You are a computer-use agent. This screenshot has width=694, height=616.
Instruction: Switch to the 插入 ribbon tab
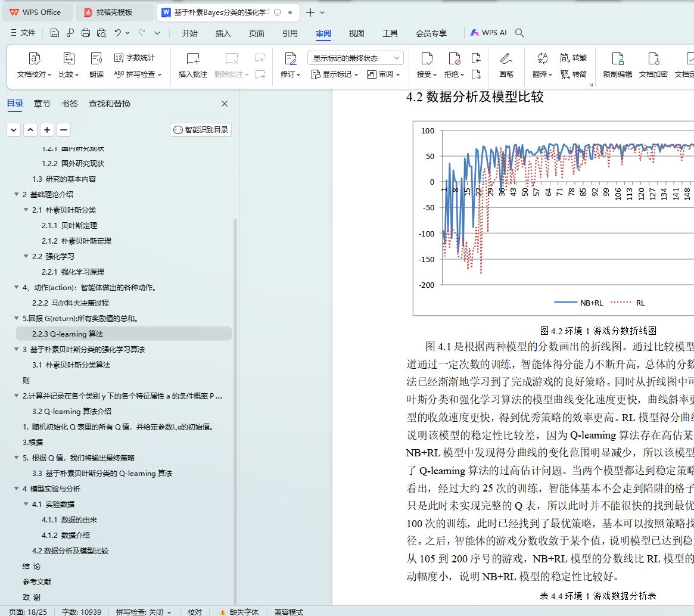click(223, 33)
